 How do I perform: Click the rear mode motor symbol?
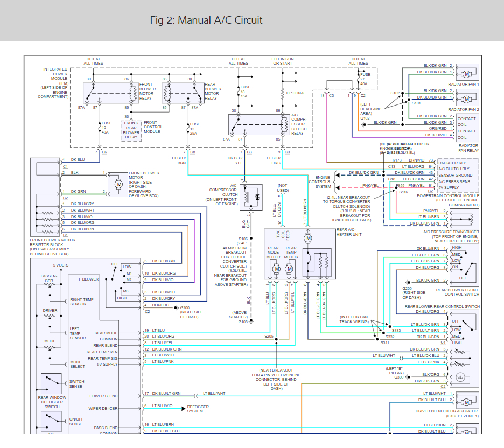(276, 269)
